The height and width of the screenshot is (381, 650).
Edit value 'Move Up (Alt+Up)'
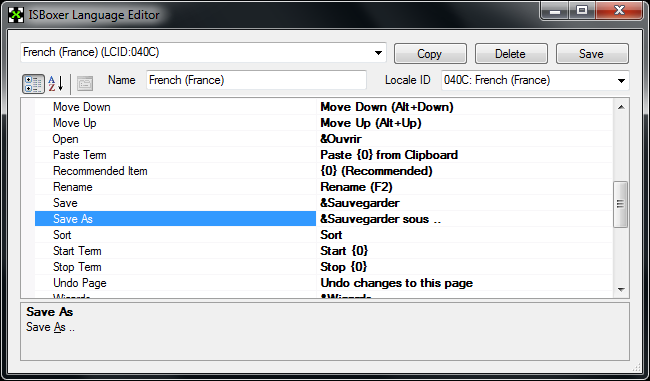[x=465, y=123]
